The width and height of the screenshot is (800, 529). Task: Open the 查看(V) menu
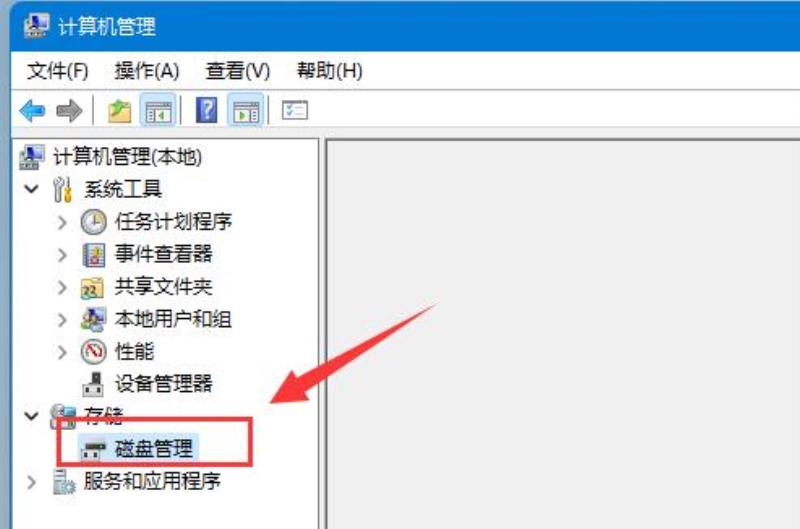click(x=238, y=70)
